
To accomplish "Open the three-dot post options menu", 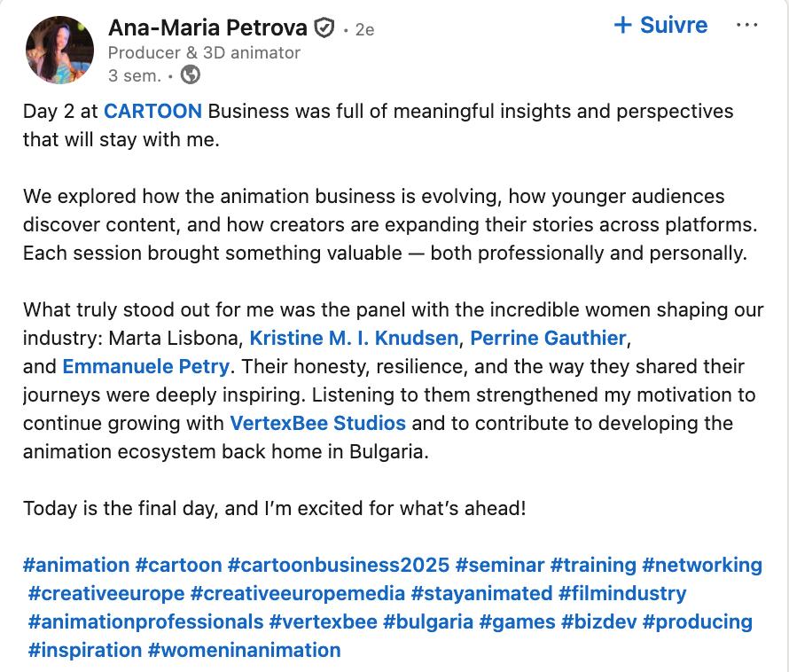I will pyautogui.click(x=746, y=26).
